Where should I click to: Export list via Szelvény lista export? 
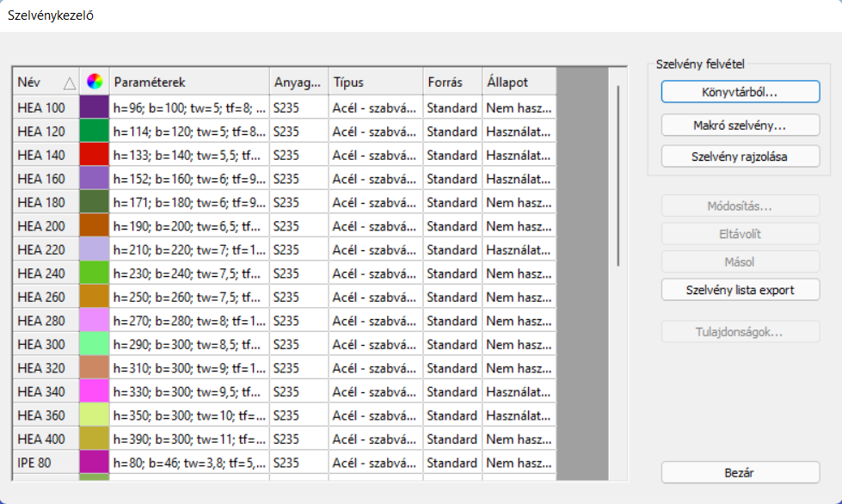point(740,290)
